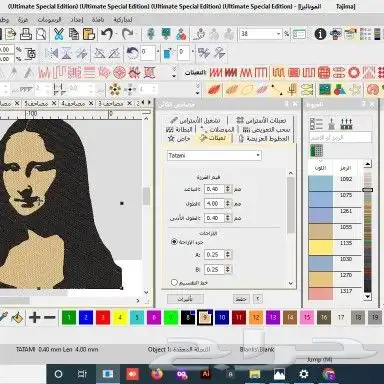The width and height of the screenshot is (384, 384).
Task: Open File Explorer from the taskbar
Action: point(255,374)
